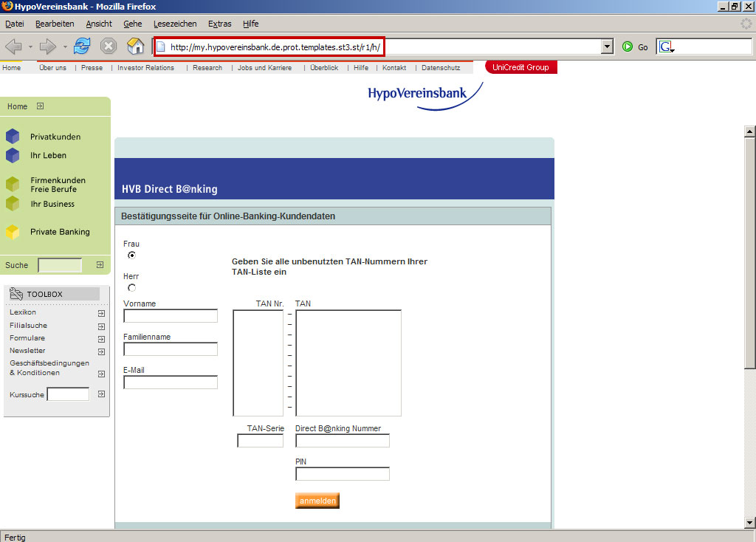Select the Herr radio button
The width and height of the screenshot is (756, 542).
[131, 288]
